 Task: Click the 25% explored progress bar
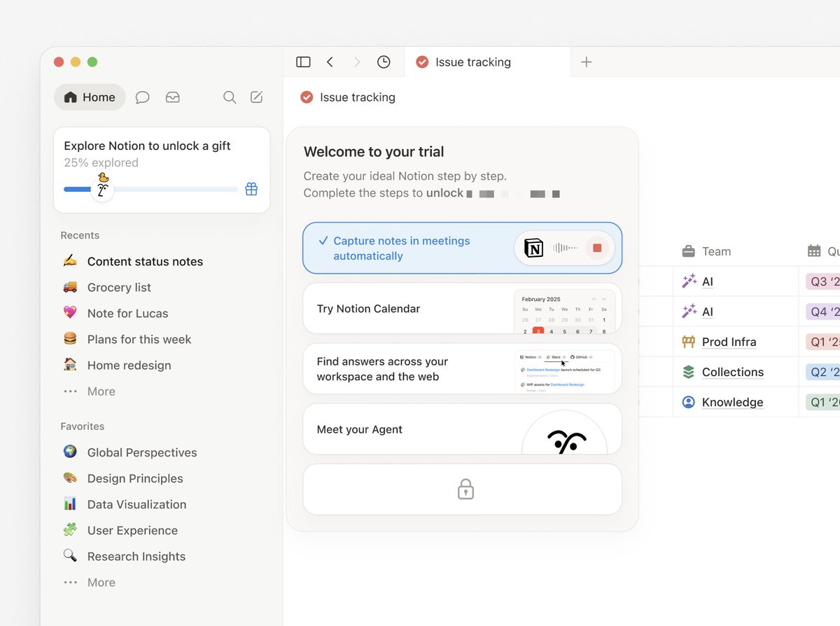(x=150, y=189)
